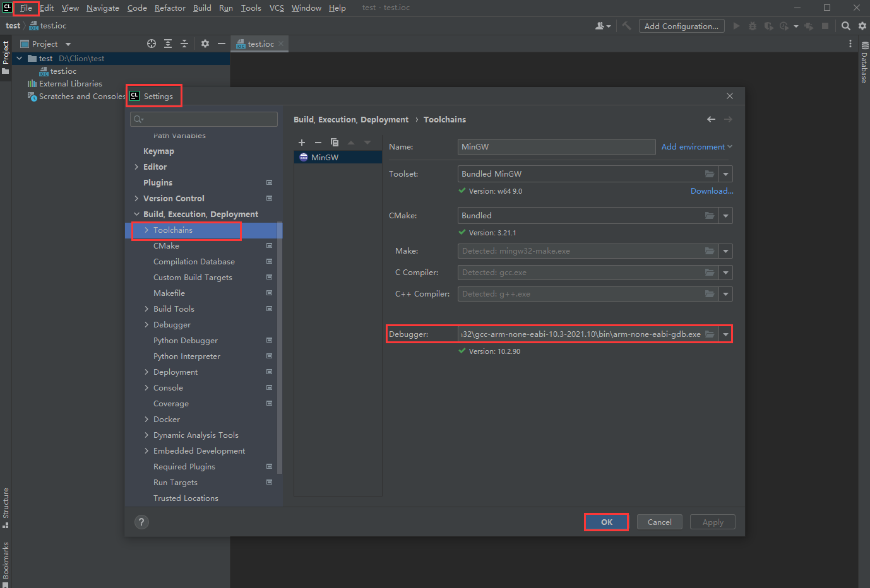Open C++ Compiler dropdown arrow
The image size is (870, 588).
[726, 294]
